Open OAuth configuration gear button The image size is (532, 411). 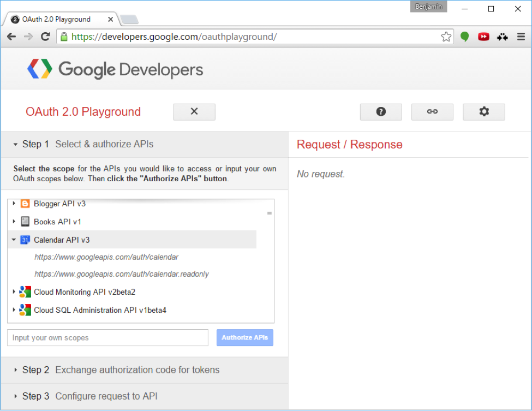coord(484,112)
